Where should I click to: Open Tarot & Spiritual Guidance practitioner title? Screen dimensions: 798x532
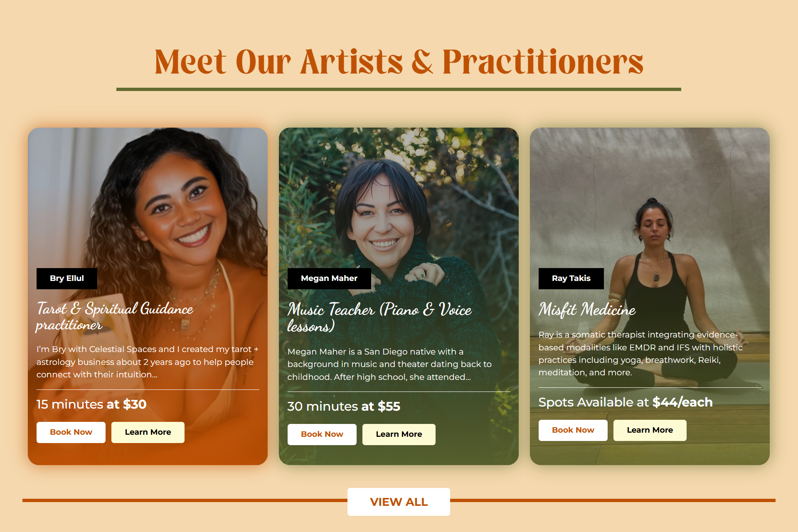coord(115,316)
